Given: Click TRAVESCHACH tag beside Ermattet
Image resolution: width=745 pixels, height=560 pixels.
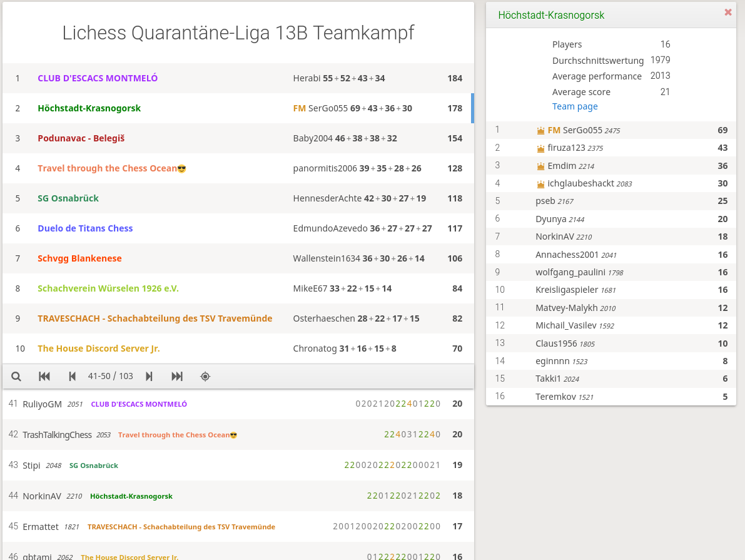Looking at the screenshot, I should [x=181, y=527].
